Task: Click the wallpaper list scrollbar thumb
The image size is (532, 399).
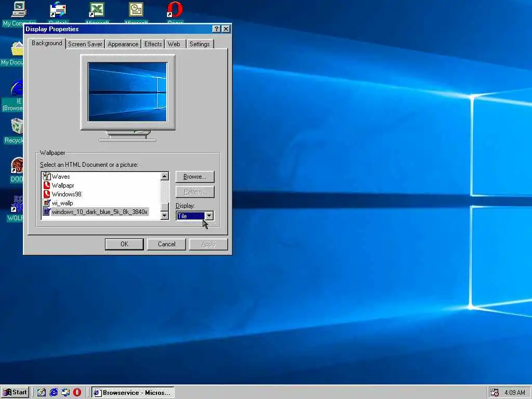Action: point(165,207)
